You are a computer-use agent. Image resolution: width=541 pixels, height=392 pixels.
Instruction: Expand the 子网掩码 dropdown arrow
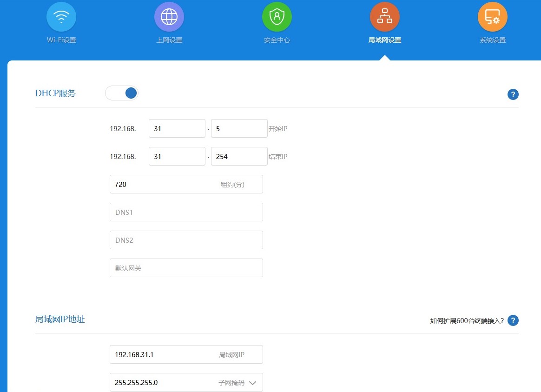pos(252,383)
